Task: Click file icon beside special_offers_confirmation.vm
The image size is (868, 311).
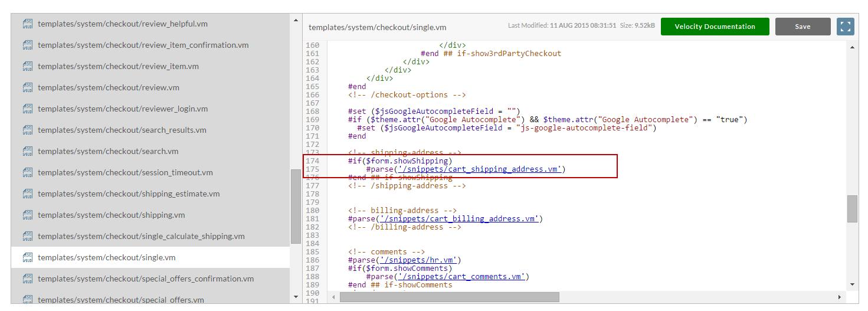Action: tap(27, 279)
